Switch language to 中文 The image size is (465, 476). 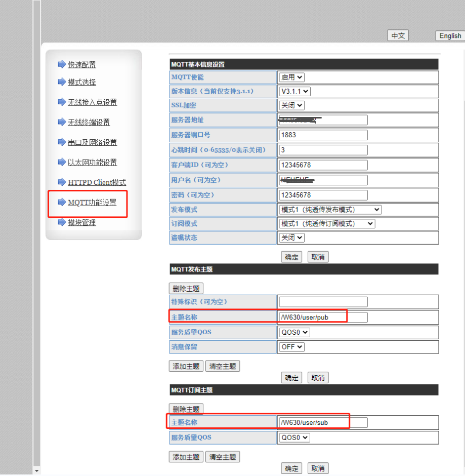tap(398, 35)
